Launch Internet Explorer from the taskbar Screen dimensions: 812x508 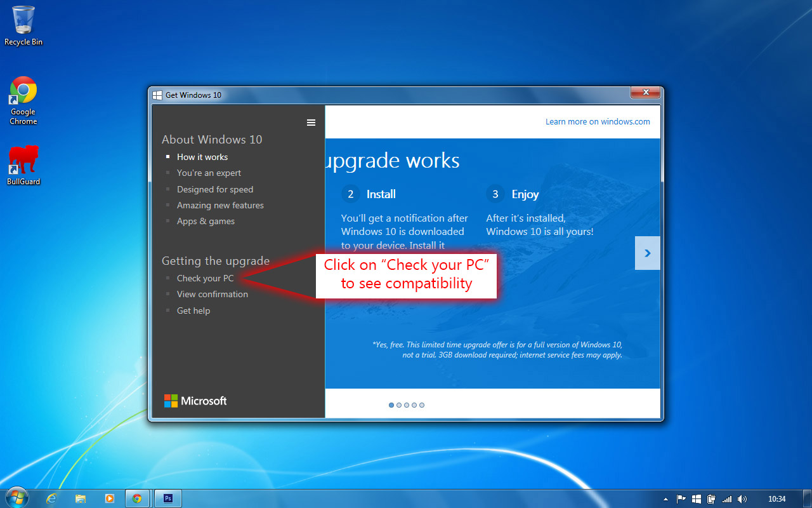(x=51, y=498)
